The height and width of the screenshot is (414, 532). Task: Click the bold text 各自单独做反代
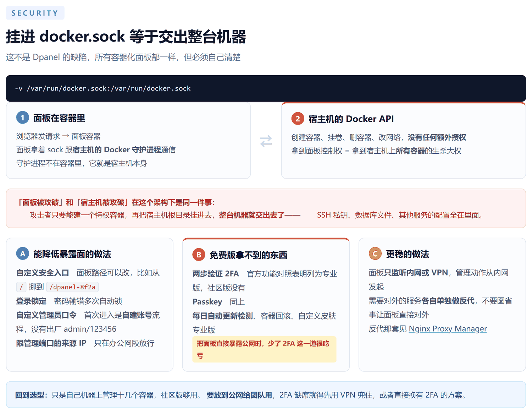coord(448,301)
